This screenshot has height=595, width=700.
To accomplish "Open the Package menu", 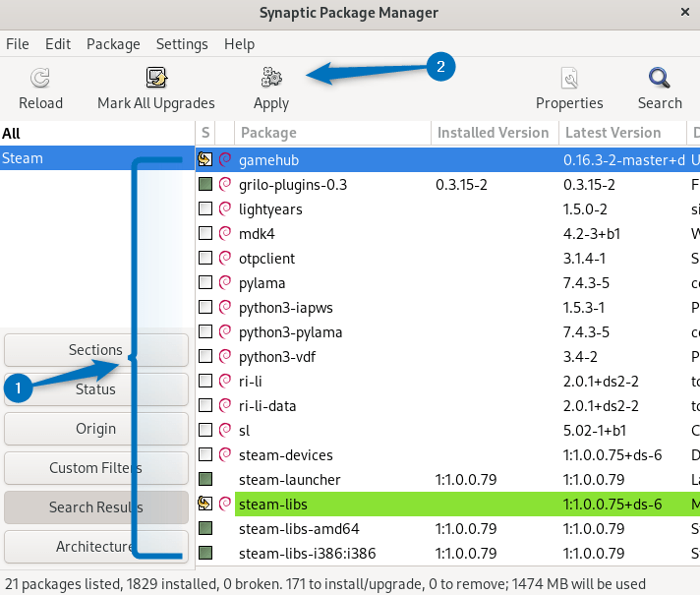I will (113, 44).
